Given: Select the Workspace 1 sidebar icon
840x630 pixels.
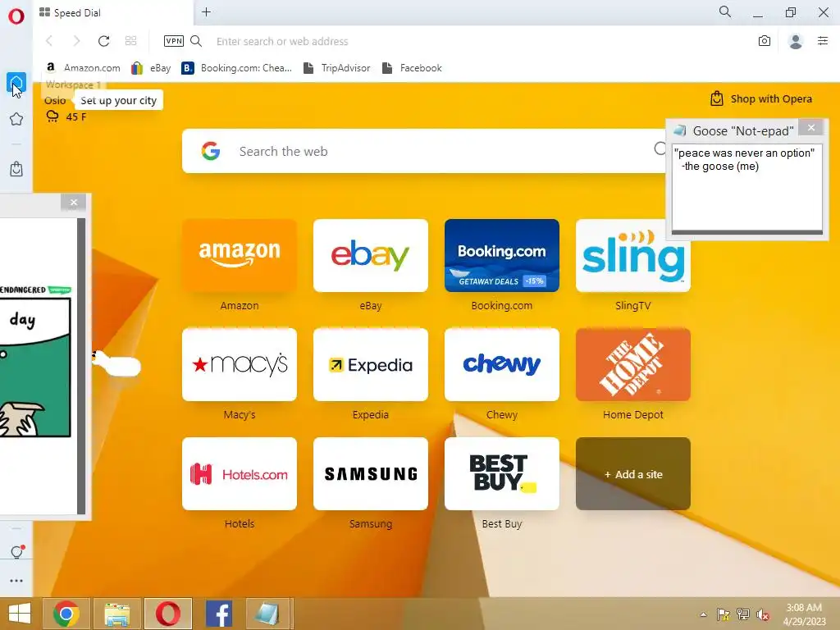Looking at the screenshot, I should [x=16, y=83].
